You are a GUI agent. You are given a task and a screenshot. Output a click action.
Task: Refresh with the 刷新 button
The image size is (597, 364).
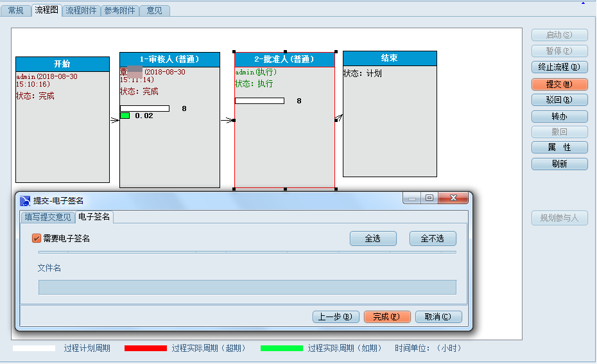[559, 164]
